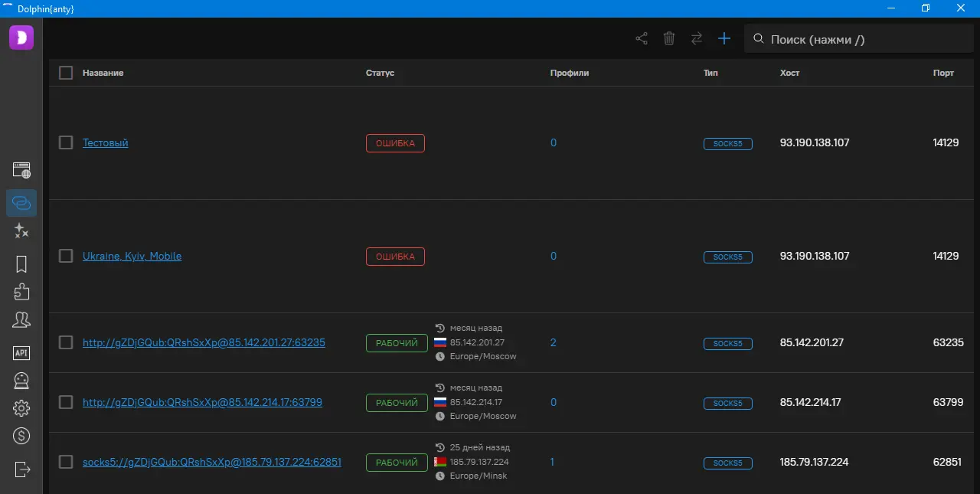The width and height of the screenshot is (980, 494).
Task: Open the bookmarks sidebar section
Action: coord(21,264)
